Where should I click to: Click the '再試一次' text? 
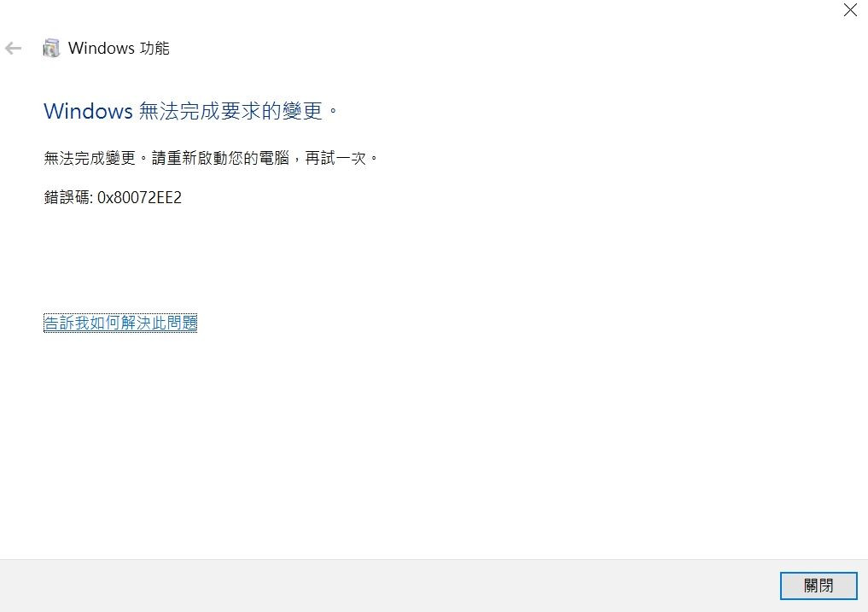(x=335, y=159)
